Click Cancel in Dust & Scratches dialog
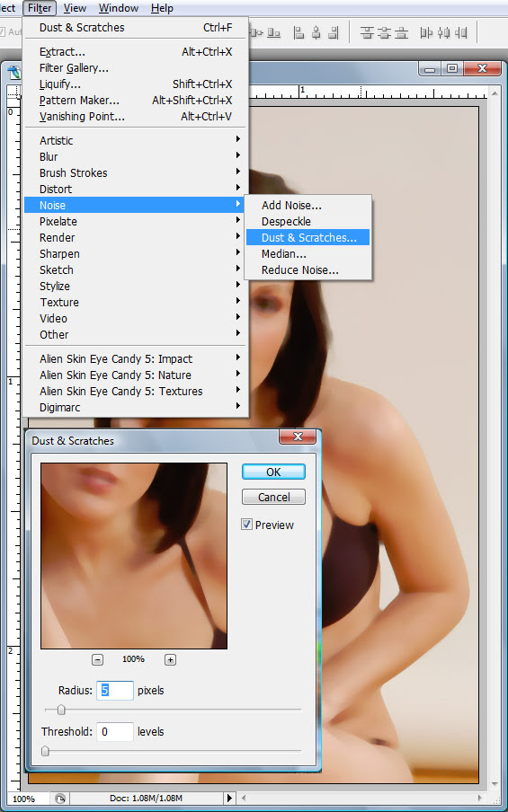 coord(273,497)
